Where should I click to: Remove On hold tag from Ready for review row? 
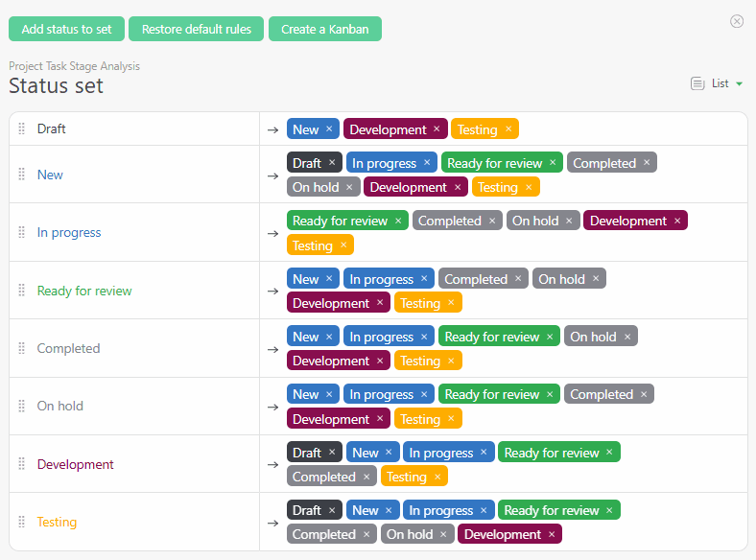(x=596, y=279)
